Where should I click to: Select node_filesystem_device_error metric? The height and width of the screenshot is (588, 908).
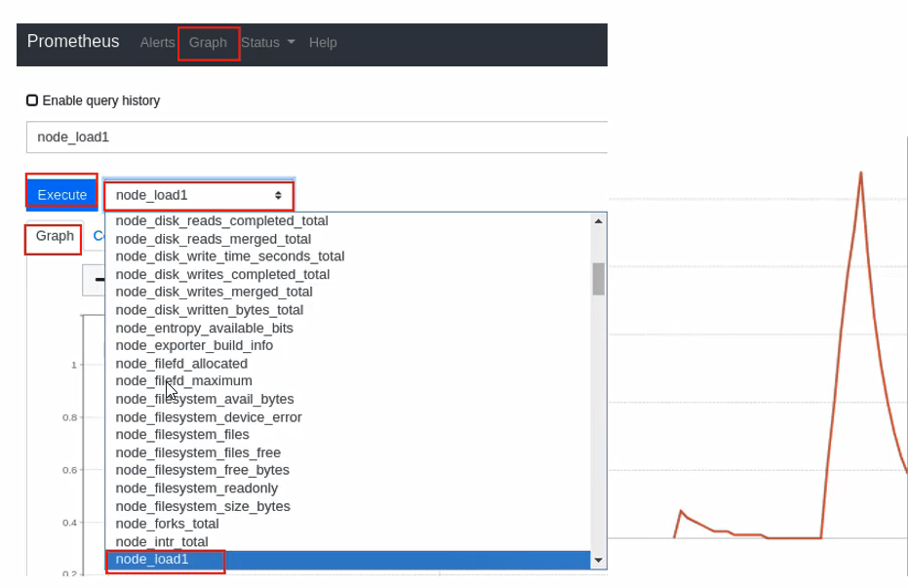click(347, 417)
